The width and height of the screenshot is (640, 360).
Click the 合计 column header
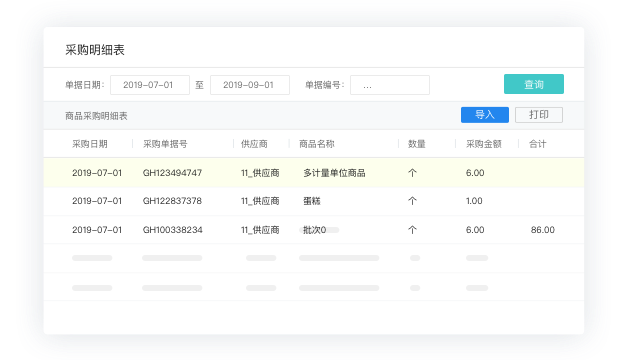coord(538,144)
